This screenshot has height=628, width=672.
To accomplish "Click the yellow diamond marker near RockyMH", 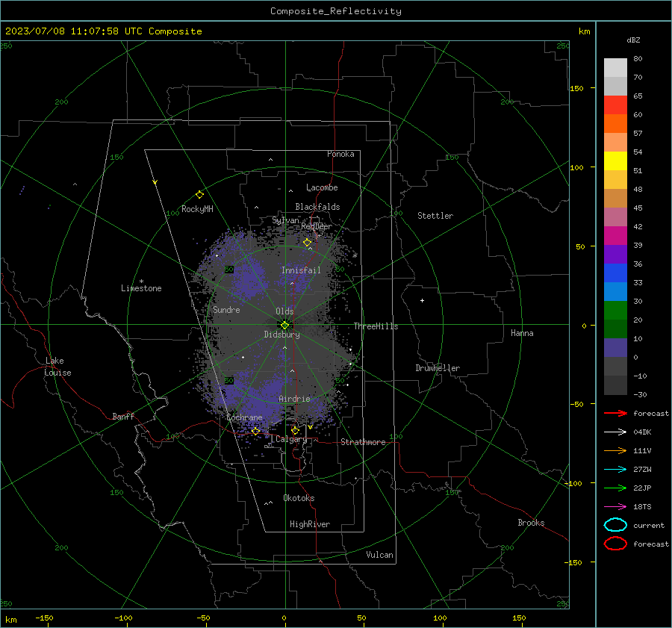I will [x=199, y=195].
